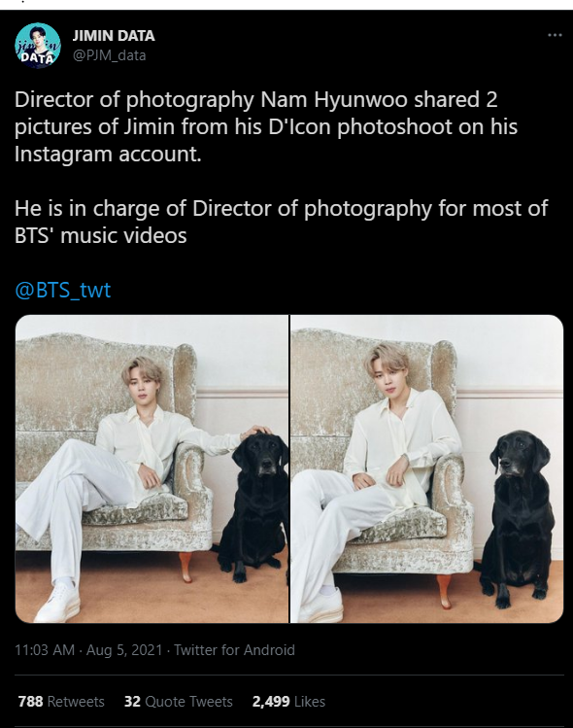Open the JIMIN DATA profile avatar
The width and height of the screenshot is (573, 728).
click(38, 46)
